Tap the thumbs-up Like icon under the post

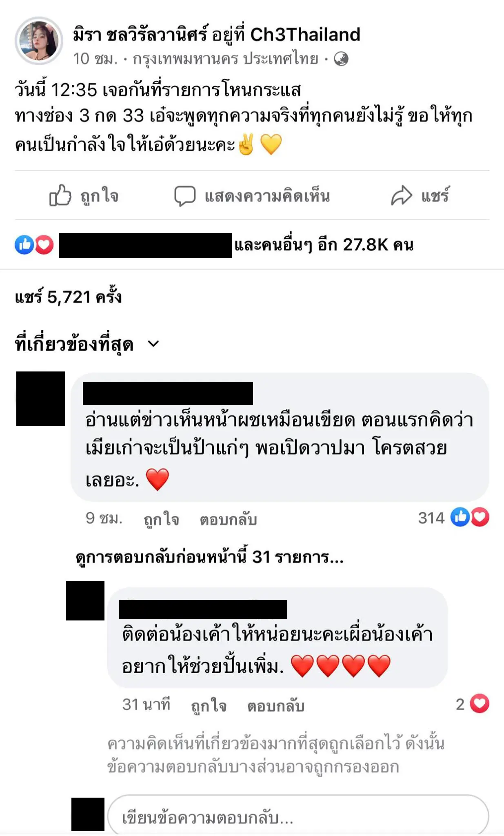pos(60,196)
